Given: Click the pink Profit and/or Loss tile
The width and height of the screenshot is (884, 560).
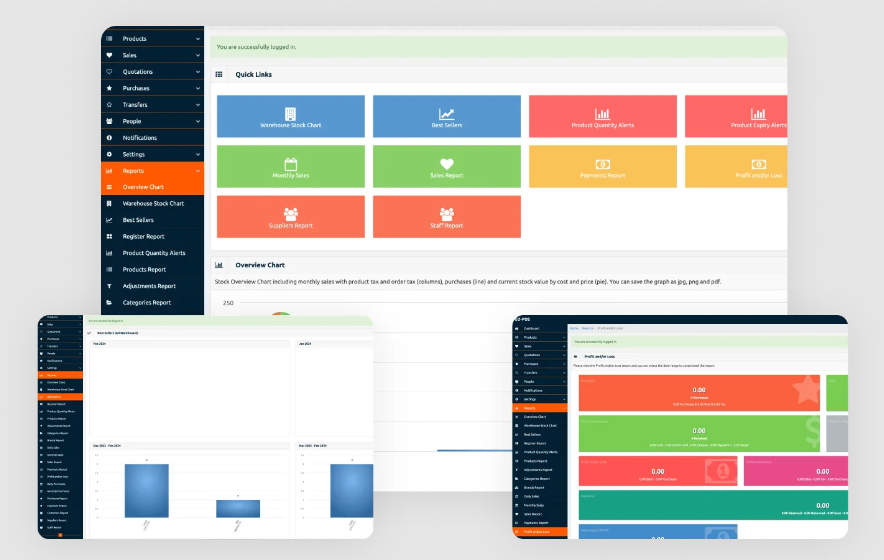Looking at the screenshot, I should pyautogui.click(x=795, y=471).
